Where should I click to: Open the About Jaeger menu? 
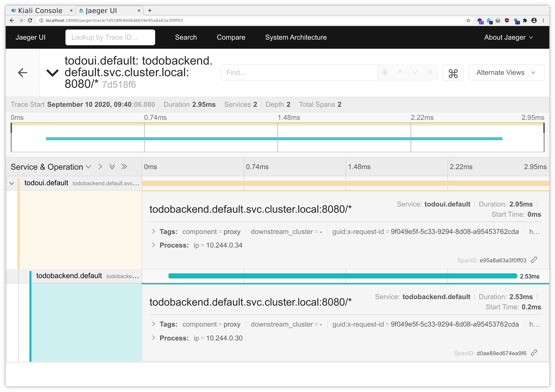(x=508, y=37)
